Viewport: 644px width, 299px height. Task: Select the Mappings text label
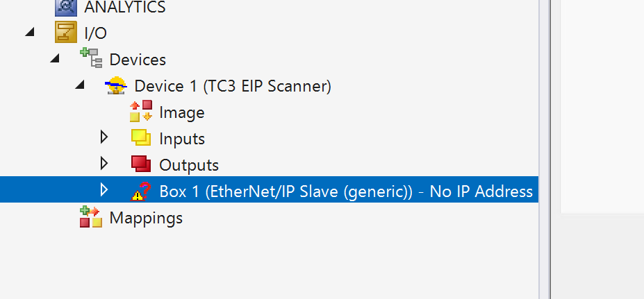click(x=146, y=218)
